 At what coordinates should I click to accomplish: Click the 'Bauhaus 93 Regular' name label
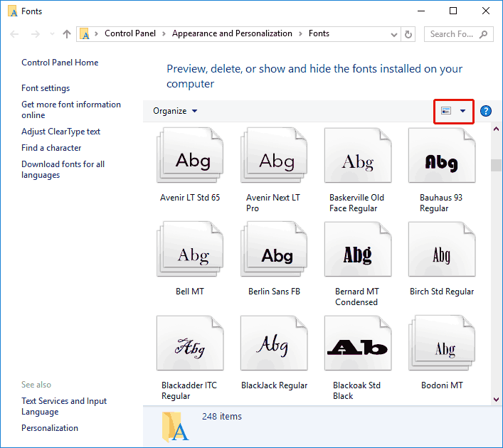441,203
